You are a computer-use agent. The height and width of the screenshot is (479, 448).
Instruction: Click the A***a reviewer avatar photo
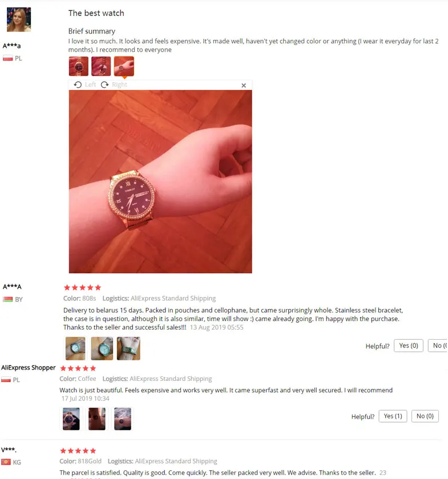pyautogui.click(x=19, y=19)
